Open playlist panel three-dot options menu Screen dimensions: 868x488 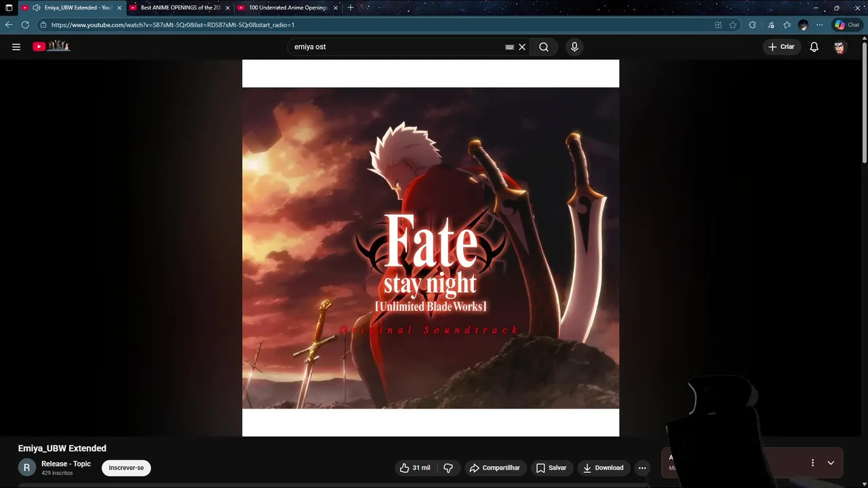(812, 463)
